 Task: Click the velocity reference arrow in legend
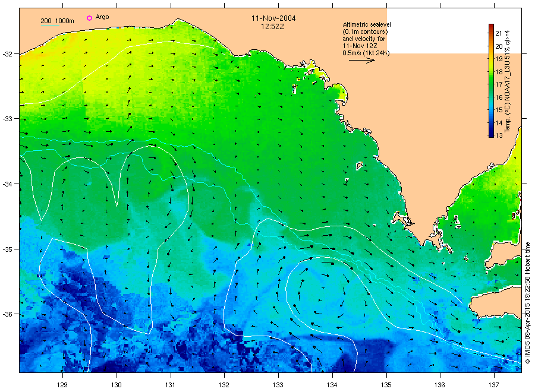click(x=362, y=61)
